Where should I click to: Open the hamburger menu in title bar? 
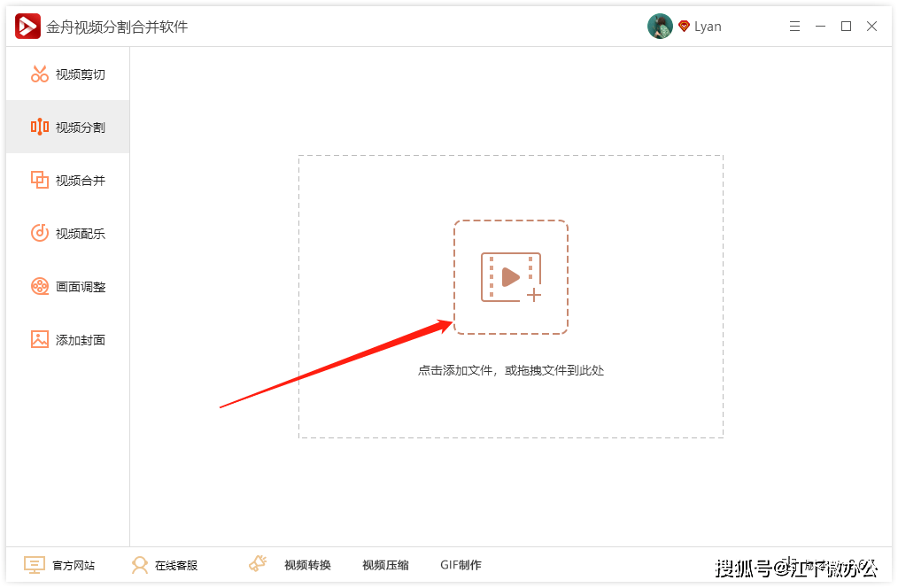point(795,27)
